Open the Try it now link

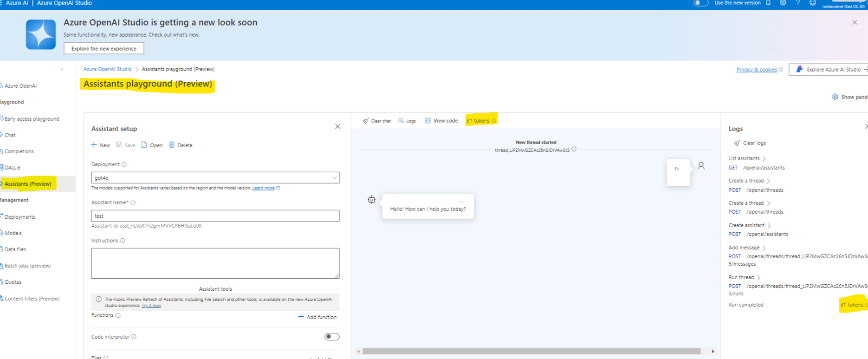click(151, 306)
